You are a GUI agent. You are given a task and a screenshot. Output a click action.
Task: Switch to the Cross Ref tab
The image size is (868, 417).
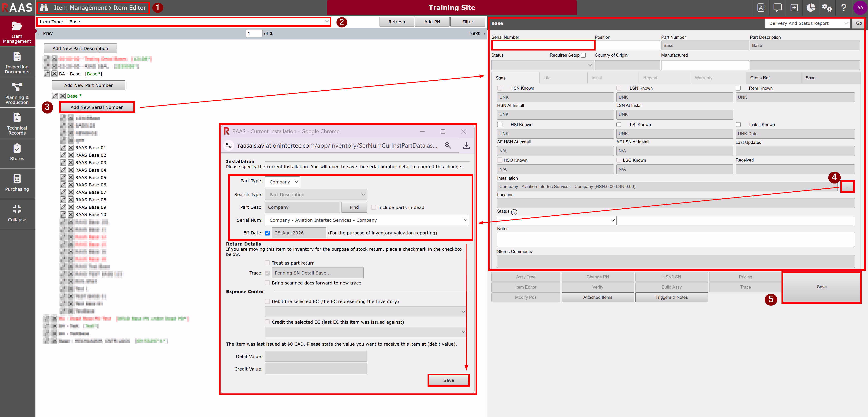[773, 78]
